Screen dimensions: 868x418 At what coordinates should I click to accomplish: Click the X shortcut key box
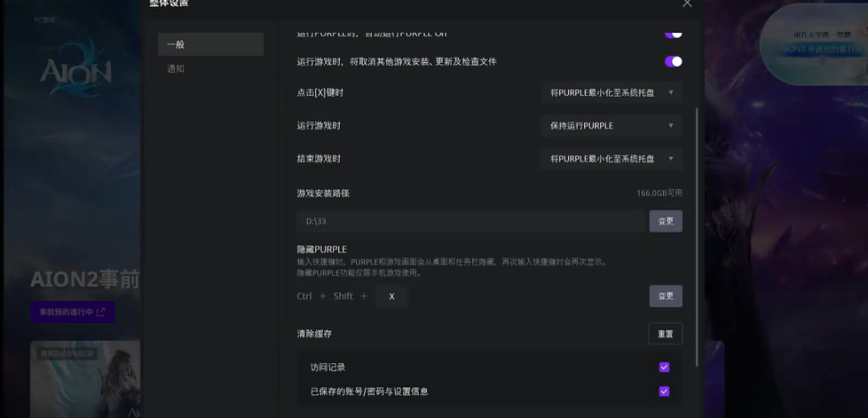point(391,296)
